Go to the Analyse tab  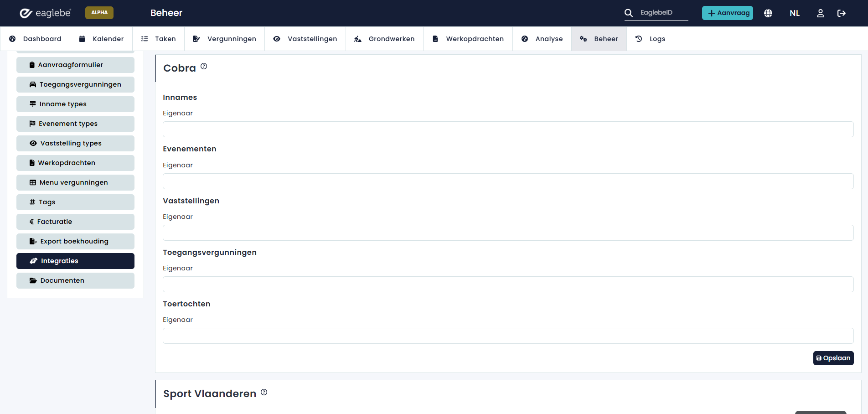click(x=542, y=39)
